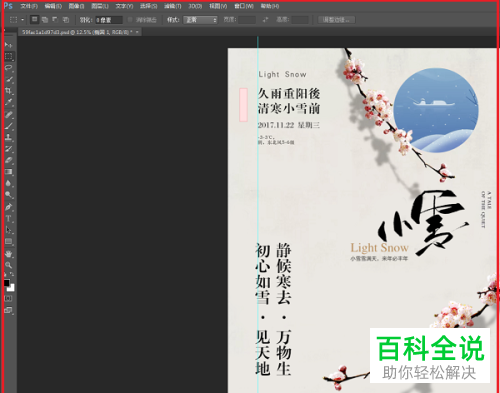Select the Brush tool

tap(9, 126)
